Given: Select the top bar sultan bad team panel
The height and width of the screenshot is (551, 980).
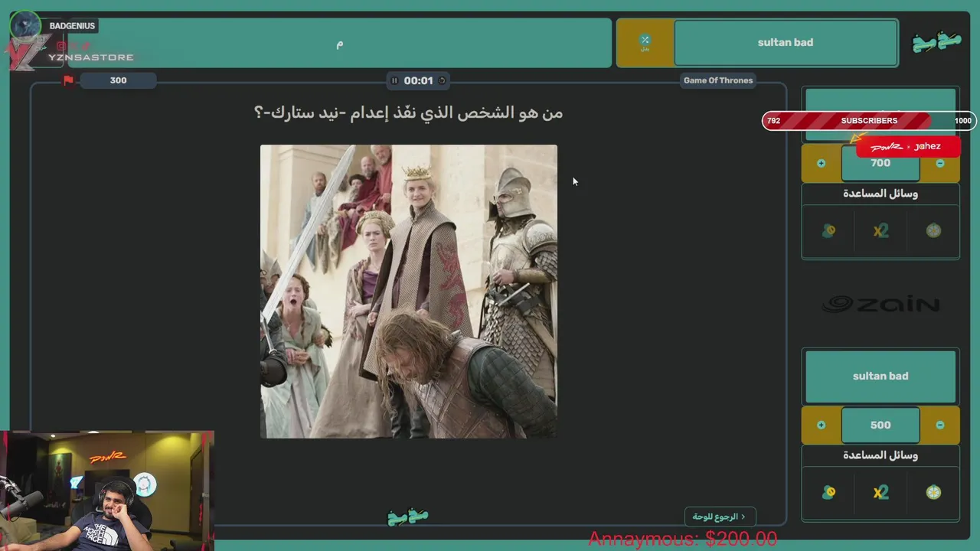Looking at the screenshot, I should coord(786,43).
